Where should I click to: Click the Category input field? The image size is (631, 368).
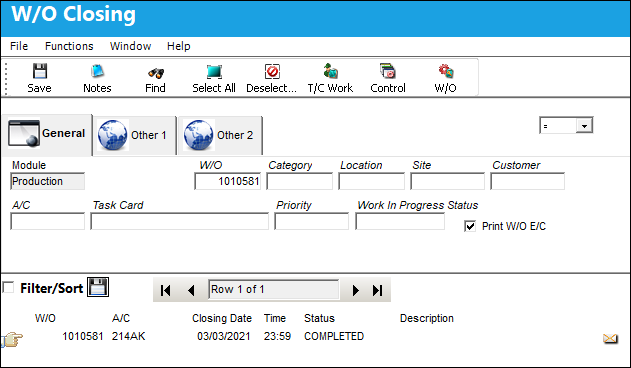[x=299, y=181]
